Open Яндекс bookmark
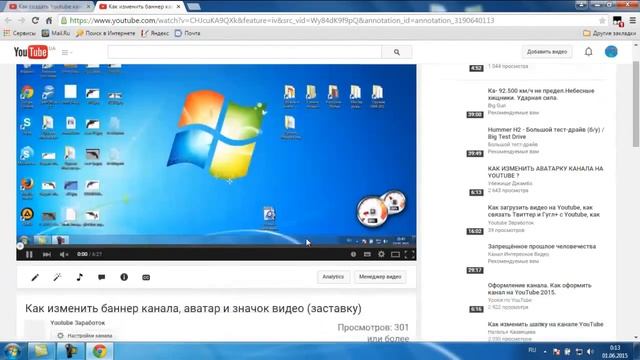This screenshot has width=640, height=360. tap(155, 33)
